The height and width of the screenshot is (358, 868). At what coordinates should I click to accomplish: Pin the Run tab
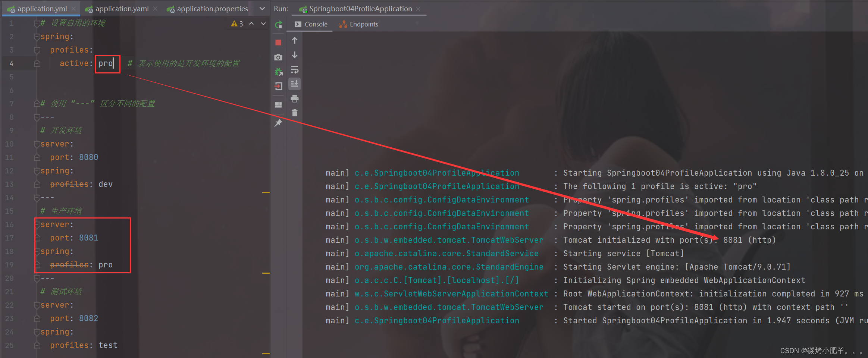coord(278,123)
